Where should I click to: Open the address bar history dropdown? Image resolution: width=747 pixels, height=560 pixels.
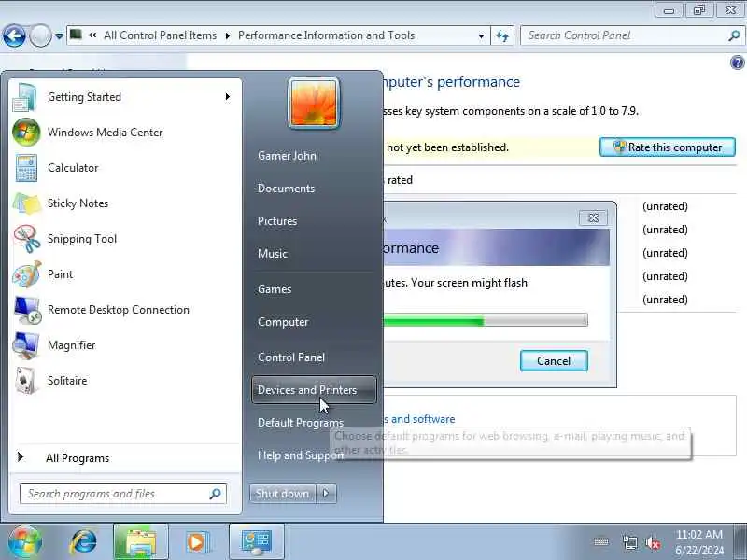click(481, 35)
